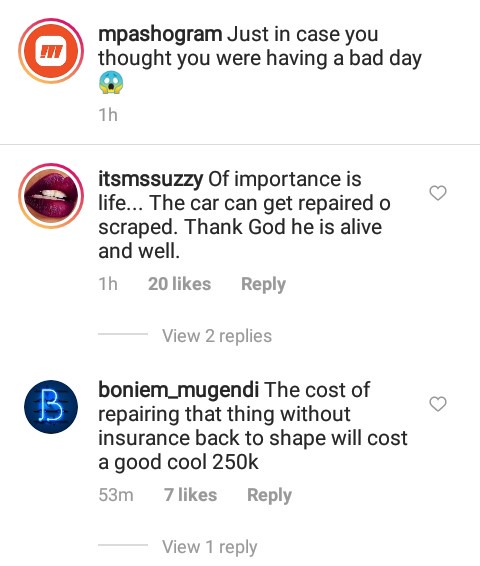Open the itsmssuzzy username link
This screenshot has height=566, width=480.
point(150,179)
